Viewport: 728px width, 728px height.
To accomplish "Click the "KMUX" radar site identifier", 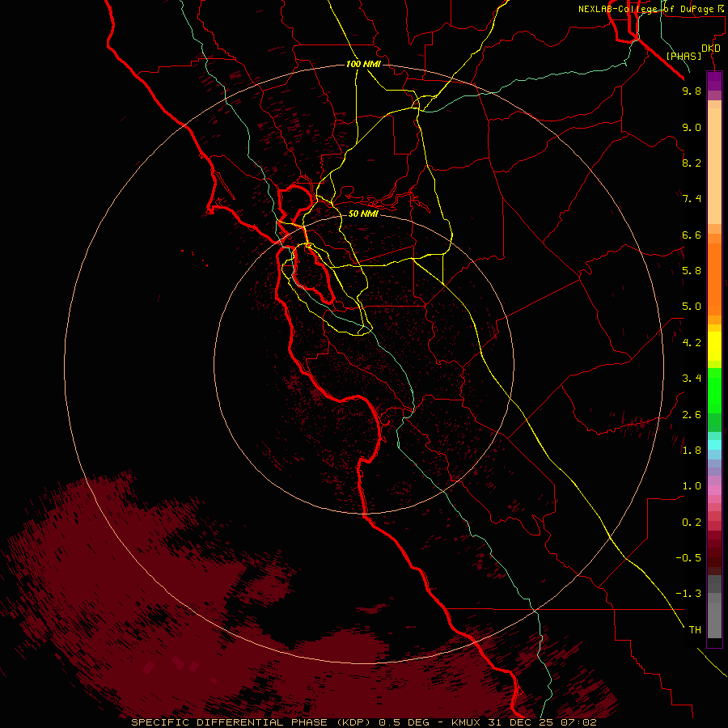I will pos(466,722).
